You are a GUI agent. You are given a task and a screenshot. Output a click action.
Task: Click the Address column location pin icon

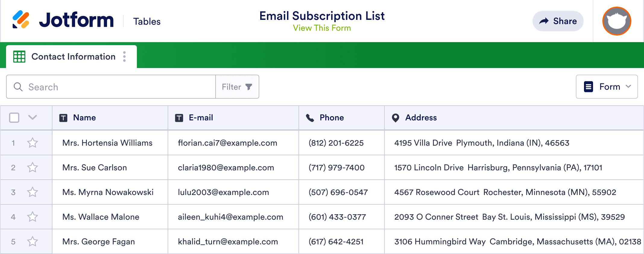tap(395, 118)
